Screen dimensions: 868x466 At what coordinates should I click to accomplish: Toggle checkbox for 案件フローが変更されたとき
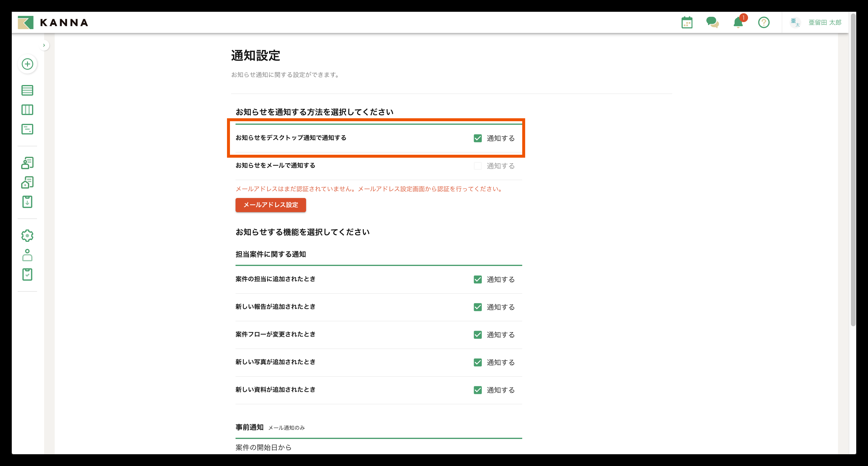pos(478,335)
